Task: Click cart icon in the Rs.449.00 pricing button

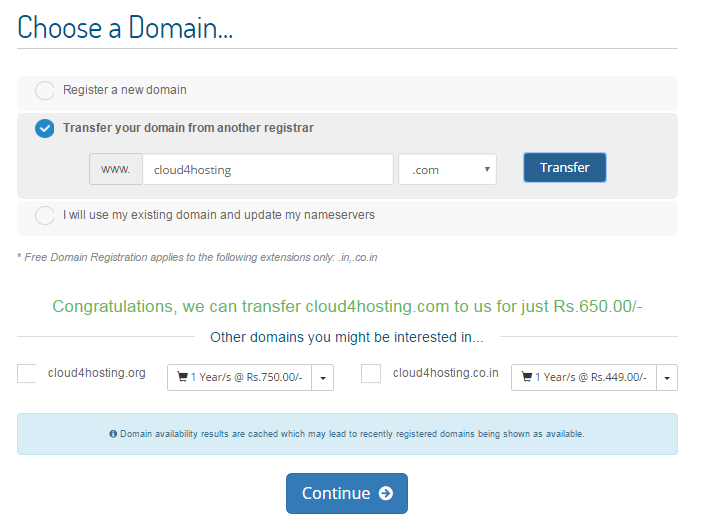Action: 526,378
